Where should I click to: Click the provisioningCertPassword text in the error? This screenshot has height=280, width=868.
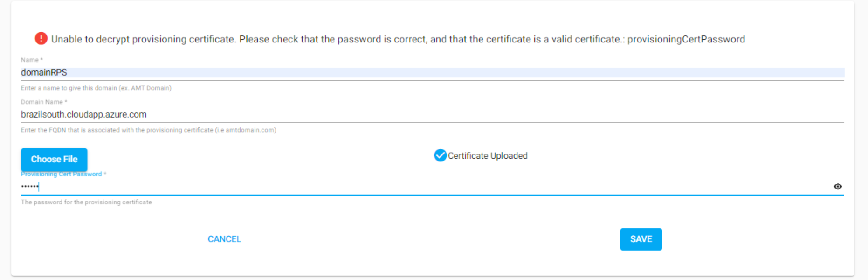(686, 39)
